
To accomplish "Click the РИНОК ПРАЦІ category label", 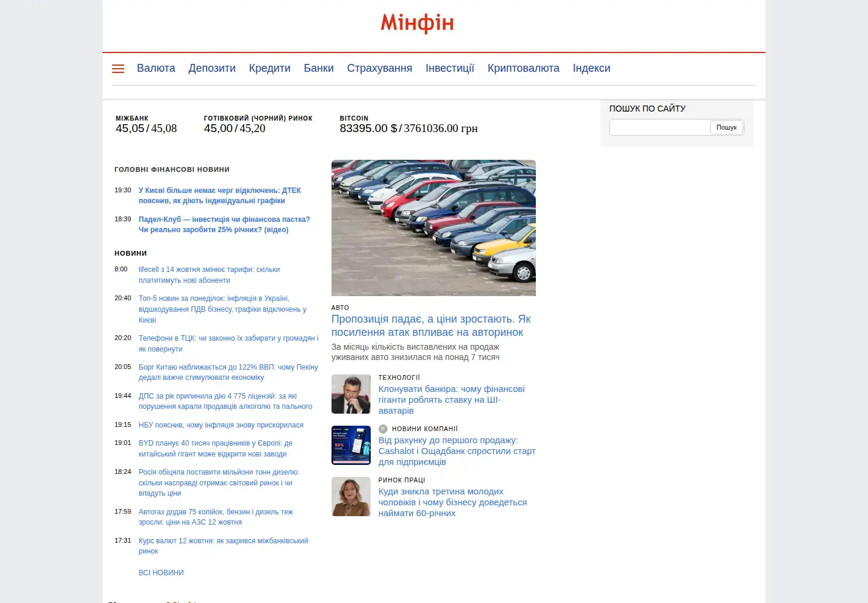I will [x=401, y=480].
